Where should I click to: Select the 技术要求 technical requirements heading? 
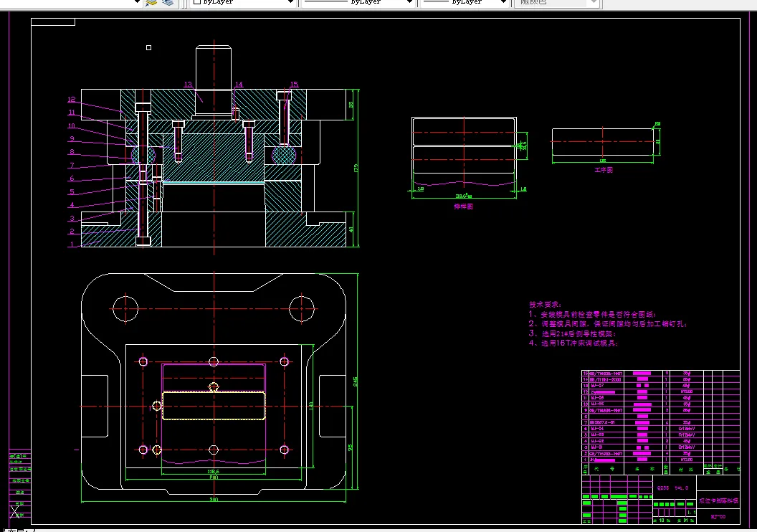coord(545,305)
